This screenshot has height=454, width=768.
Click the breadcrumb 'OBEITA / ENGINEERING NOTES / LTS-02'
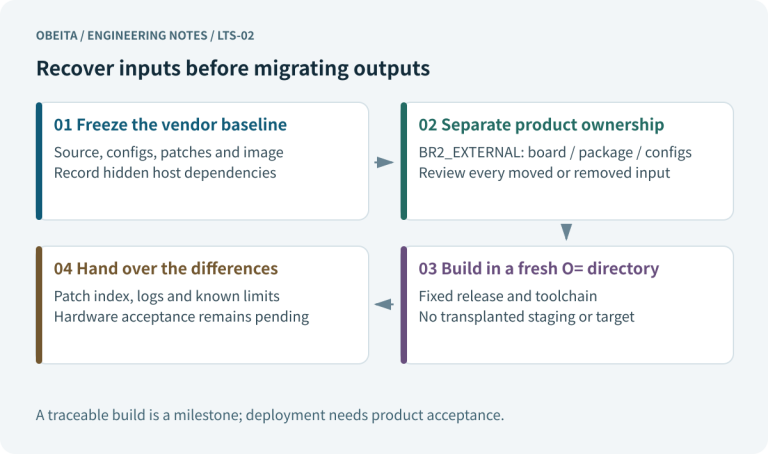[x=145, y=36]
